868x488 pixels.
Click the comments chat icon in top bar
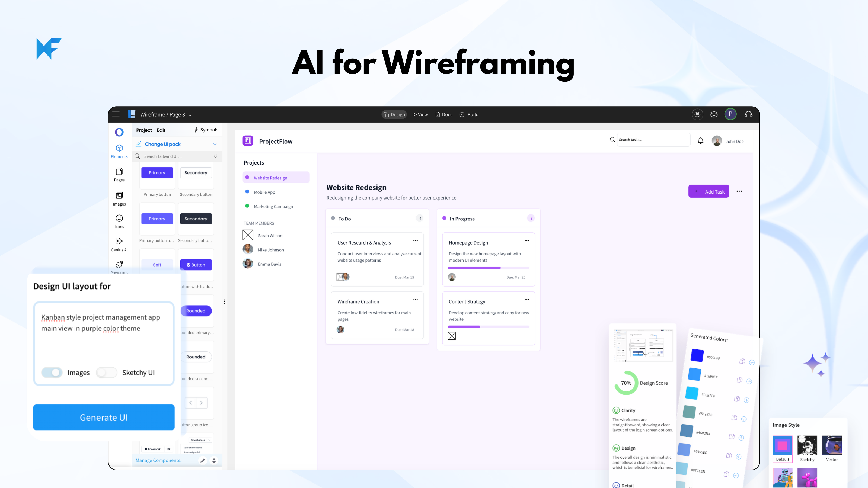pos(697,114)
